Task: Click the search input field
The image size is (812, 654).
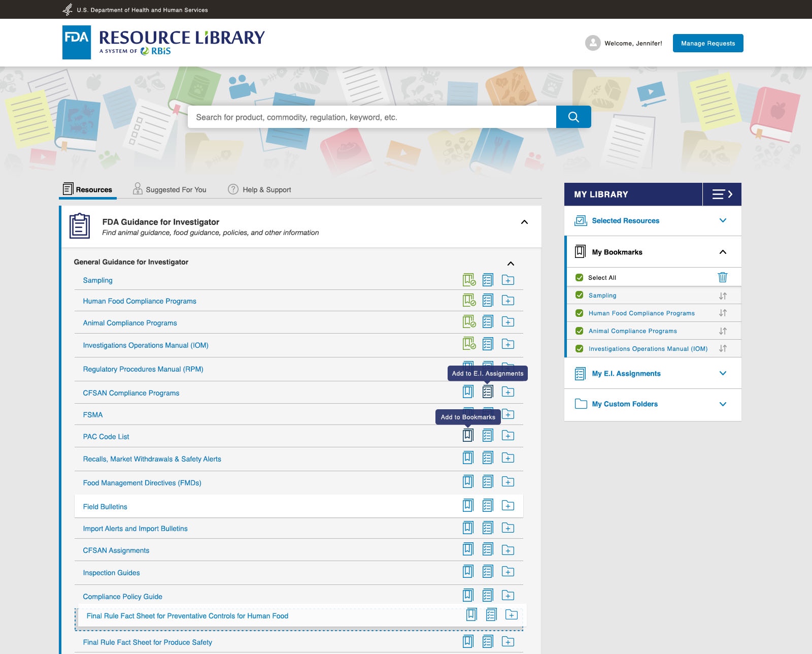Action: (371, 117)
